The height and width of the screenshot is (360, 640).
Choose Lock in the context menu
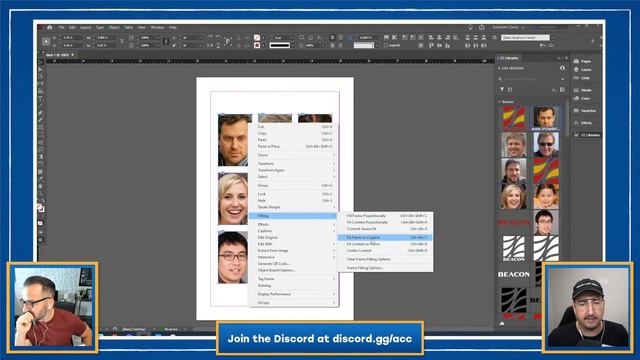pos(293,194)
